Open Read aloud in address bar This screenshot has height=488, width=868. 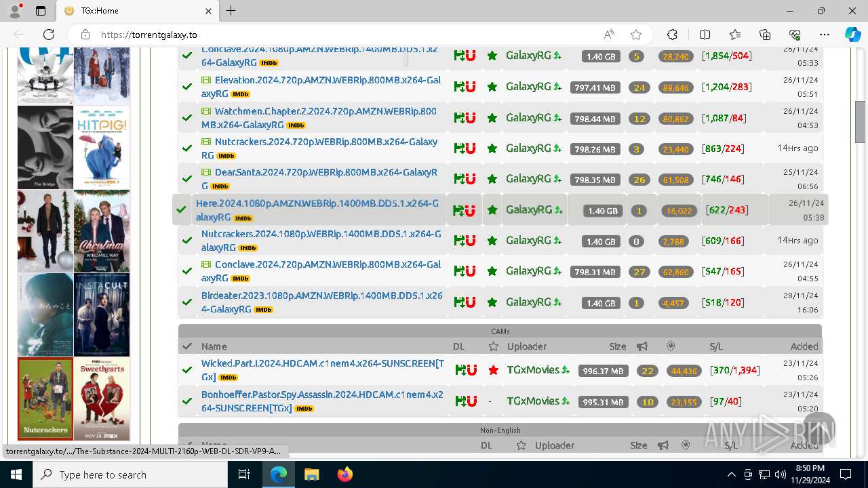pyautogui.click(x=609, y=35)
